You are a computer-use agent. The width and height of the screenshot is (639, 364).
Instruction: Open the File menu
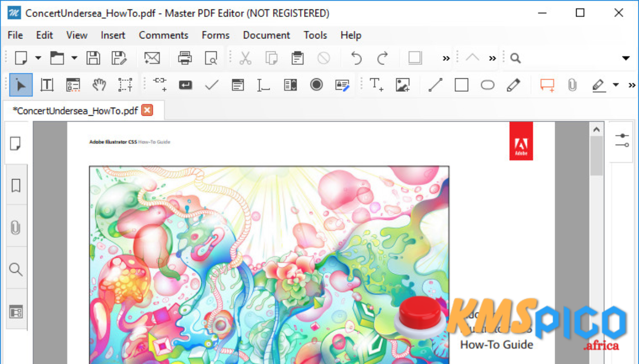pyautogui.click(x=15, y=35)
